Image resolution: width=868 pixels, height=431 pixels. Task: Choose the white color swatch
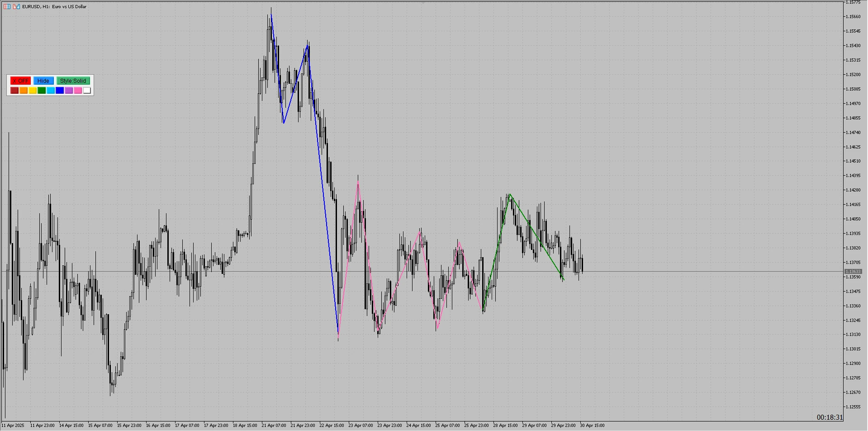(87, 91)
